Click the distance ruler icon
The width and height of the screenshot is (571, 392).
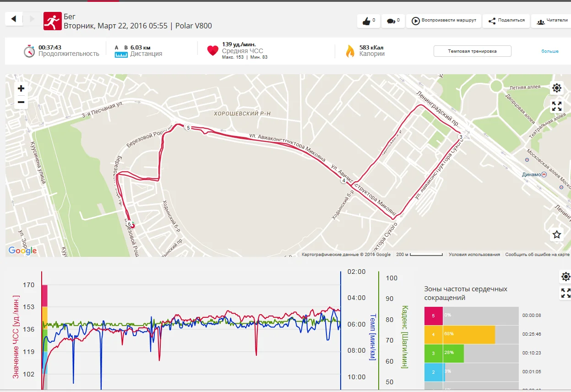[121, 54]
